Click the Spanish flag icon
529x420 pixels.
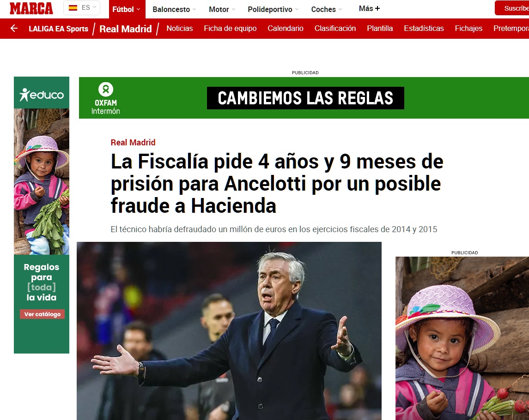pos(73,8)
